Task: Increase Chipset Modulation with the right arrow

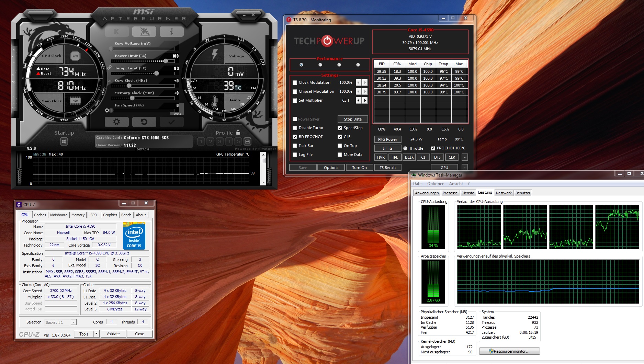Action: point(365,91)
